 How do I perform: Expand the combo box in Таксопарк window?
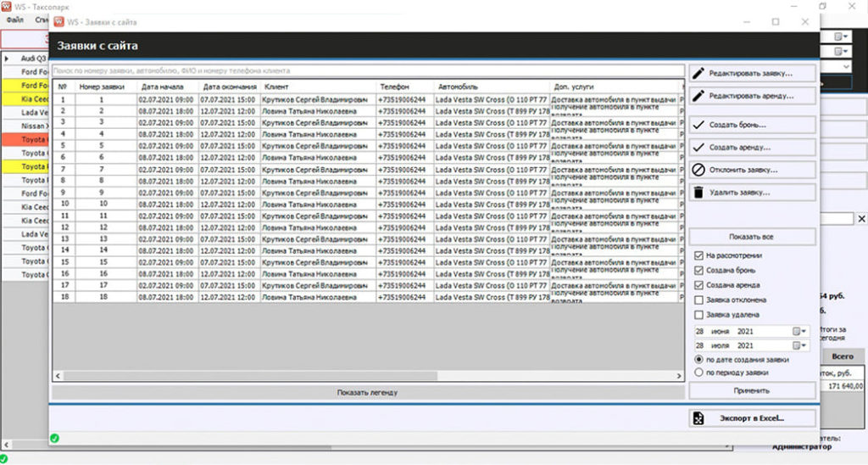point(846,66)
